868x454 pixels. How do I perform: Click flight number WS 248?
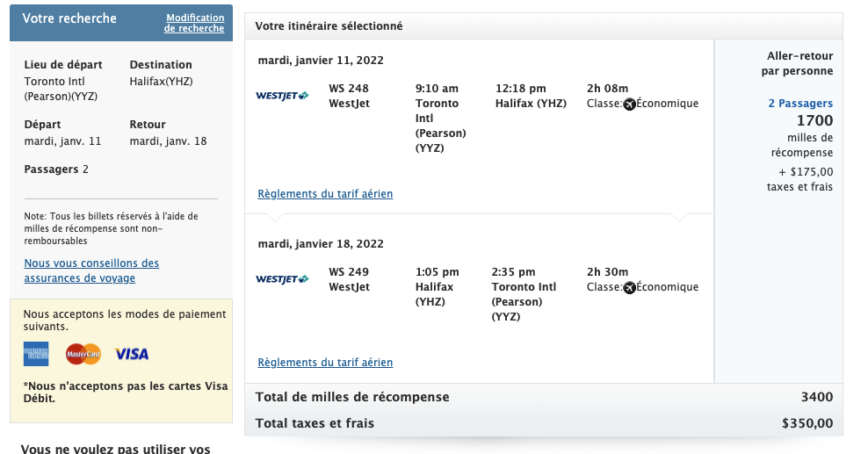tap(349, 89)
